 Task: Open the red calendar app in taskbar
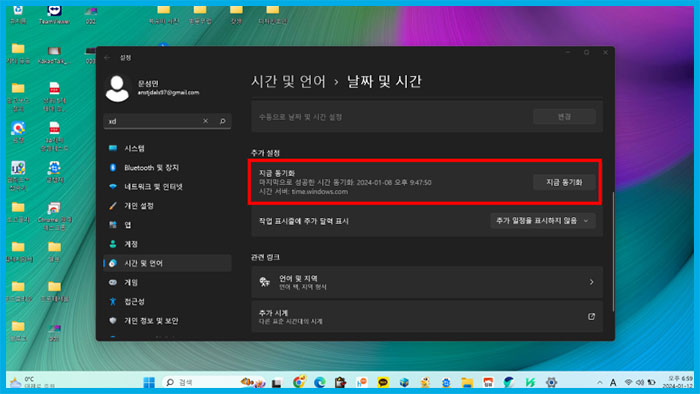coord(488,382)
